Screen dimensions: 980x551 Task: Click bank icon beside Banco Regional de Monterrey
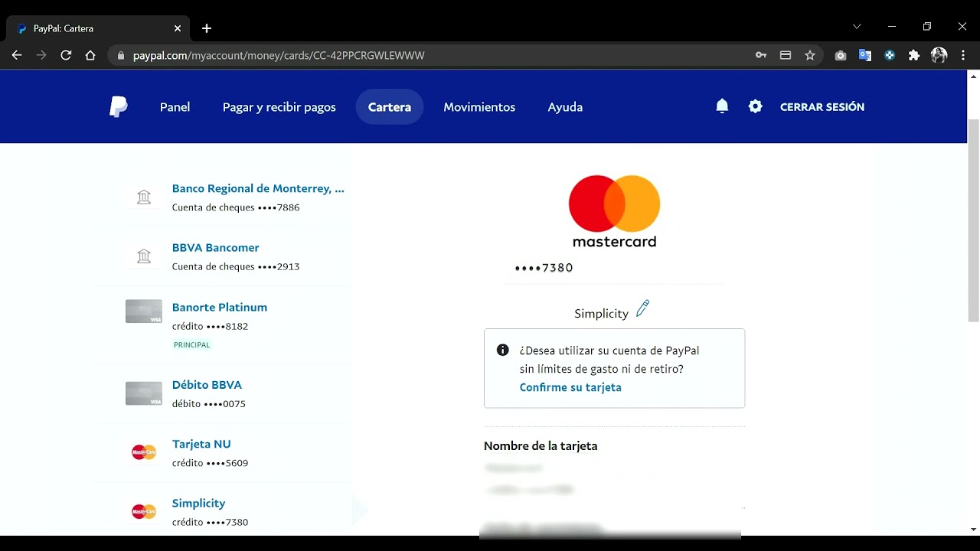[144, 197]
